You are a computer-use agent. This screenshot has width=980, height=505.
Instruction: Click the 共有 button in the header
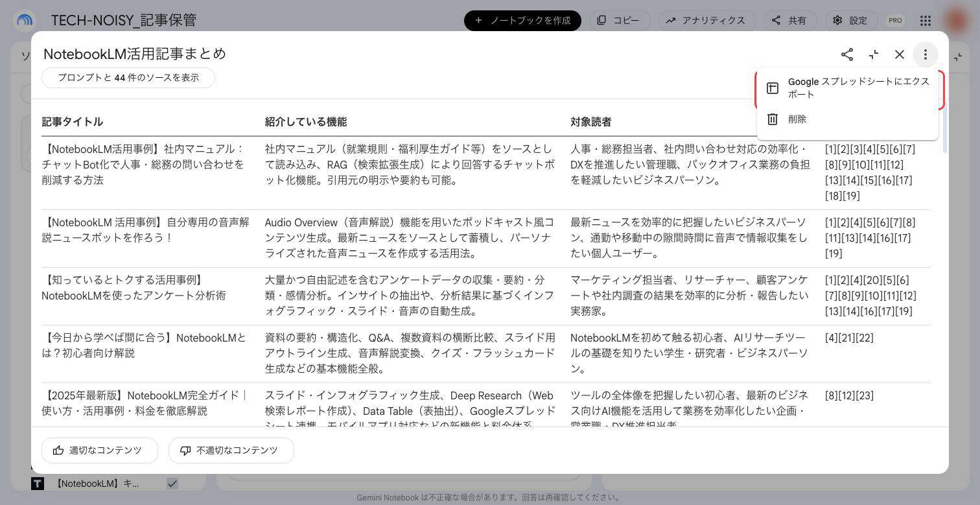(x=790, y=20)
